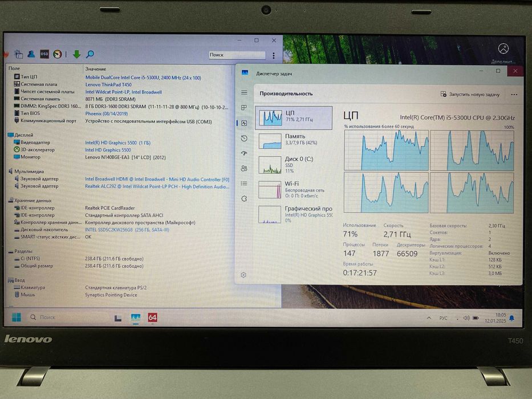Select the Ввод category row
Screen dimensions: 532x399
click(x=17, y=280)
